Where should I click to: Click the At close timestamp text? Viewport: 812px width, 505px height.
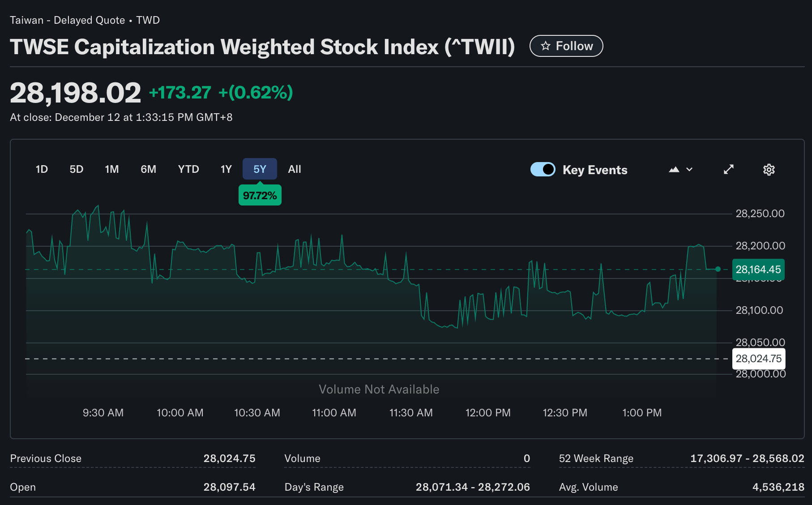[121, 117]
